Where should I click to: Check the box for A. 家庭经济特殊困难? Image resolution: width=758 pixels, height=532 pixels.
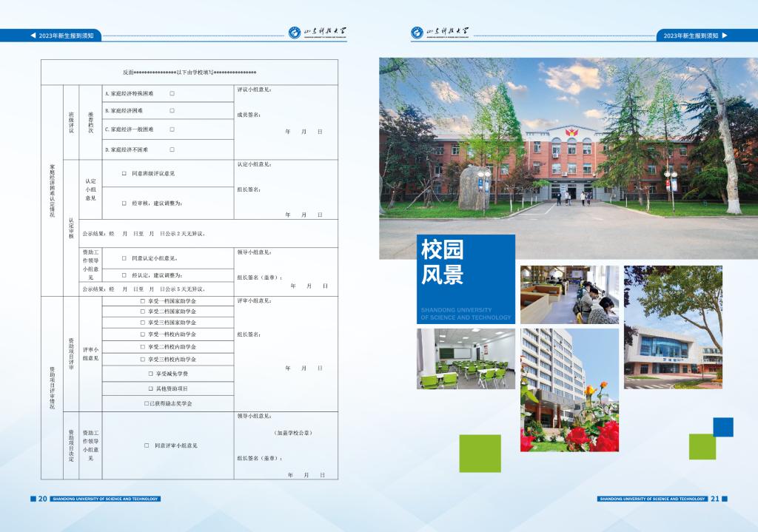coord(172,93)
